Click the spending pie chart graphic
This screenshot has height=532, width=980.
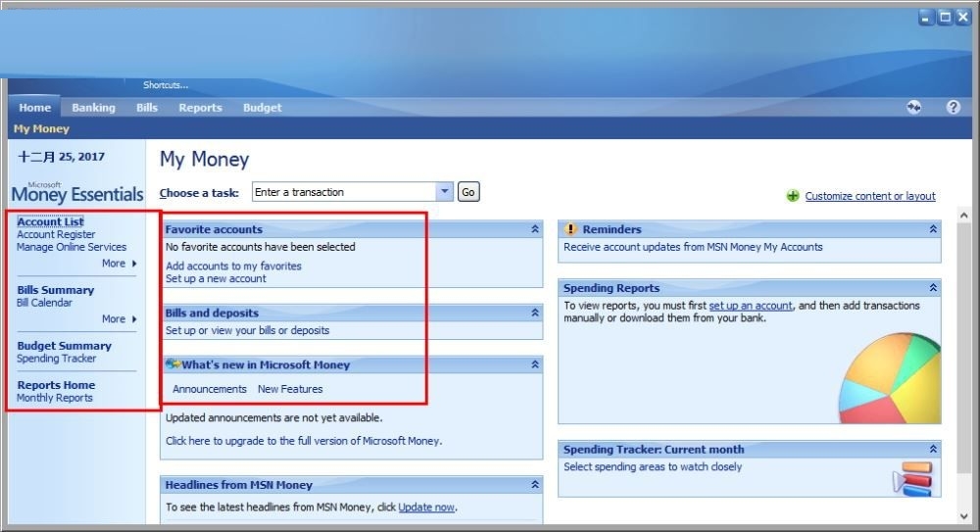[x=890, y=378]
